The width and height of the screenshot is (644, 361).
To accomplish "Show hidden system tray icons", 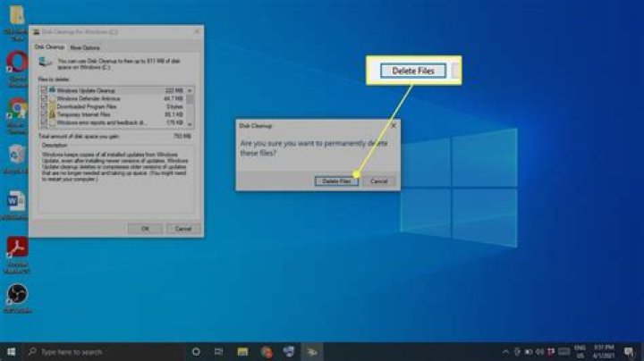I will click(505, 352).
